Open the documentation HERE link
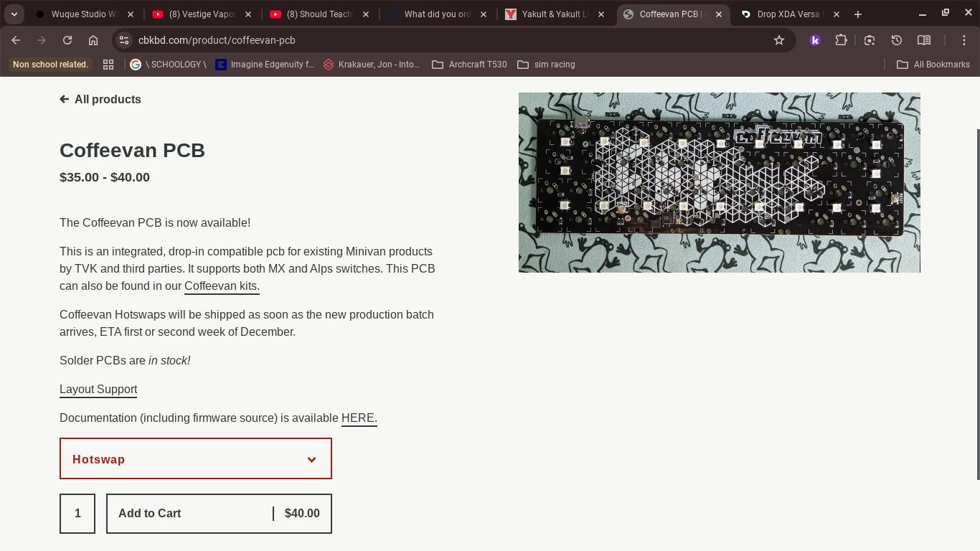Viewport: 980px width, 551px height. (359, 418)
